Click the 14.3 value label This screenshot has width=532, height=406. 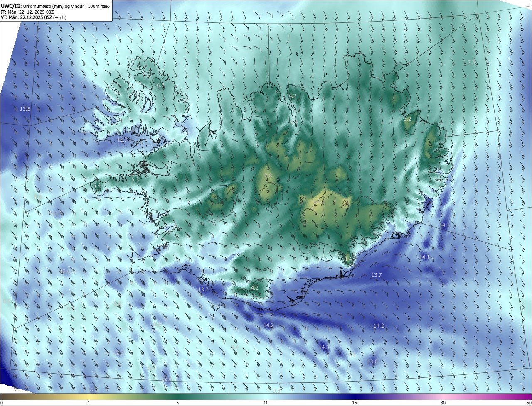324,347
